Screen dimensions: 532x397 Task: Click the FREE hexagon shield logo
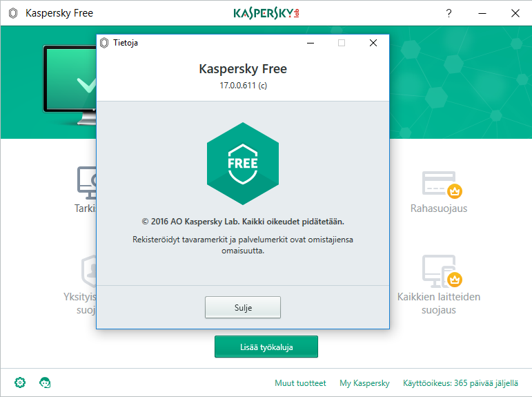click(243, 164)
